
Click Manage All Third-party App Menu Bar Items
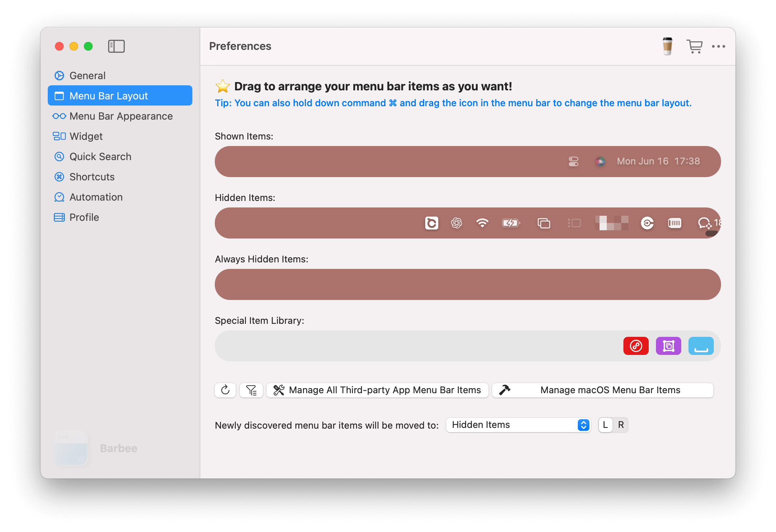pyautogui.click(x=377, y=390)
